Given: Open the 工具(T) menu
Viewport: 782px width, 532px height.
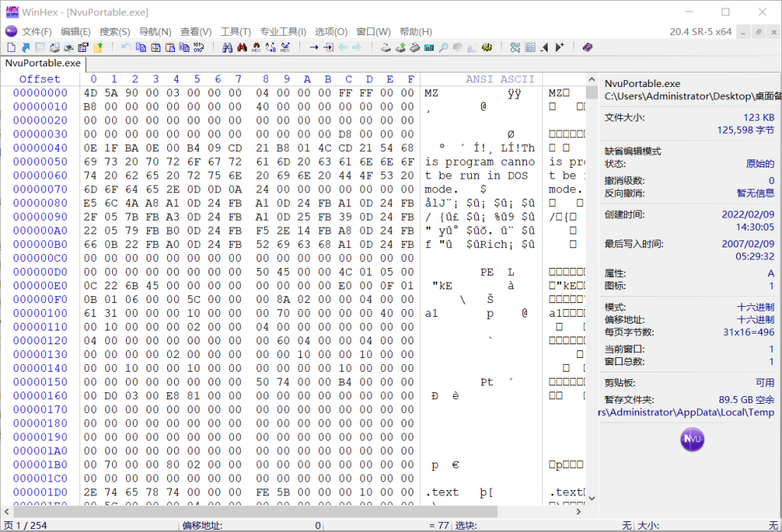Looking at the screenshot, I should [236, 32].
